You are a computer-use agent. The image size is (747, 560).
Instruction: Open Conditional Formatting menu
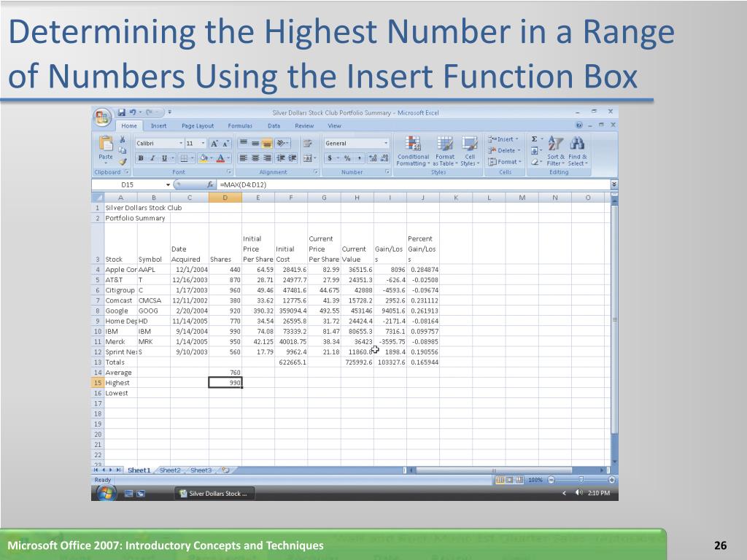click(413, 151)
